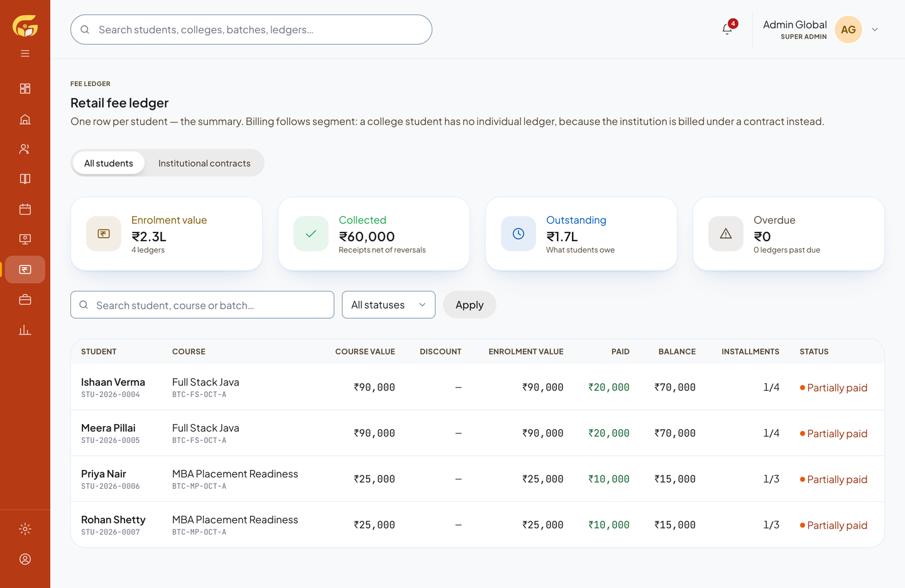Click Ishaan Verma's Partially paid status

coord(833,388)
